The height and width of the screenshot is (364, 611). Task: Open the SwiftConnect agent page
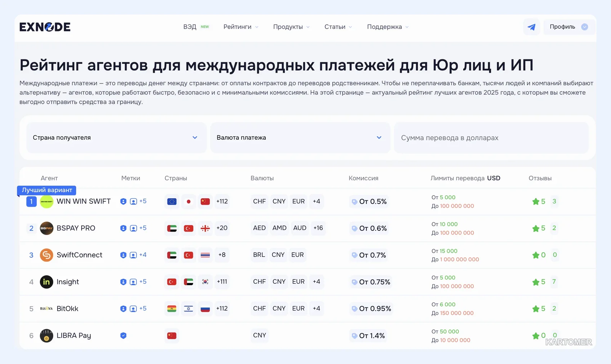pos(79,255)
